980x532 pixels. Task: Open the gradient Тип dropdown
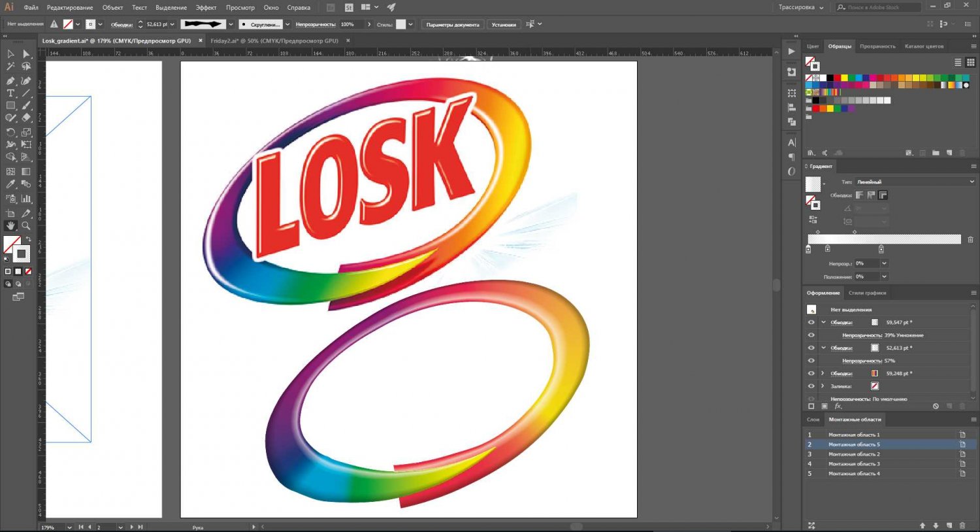[x=915, y=182]
